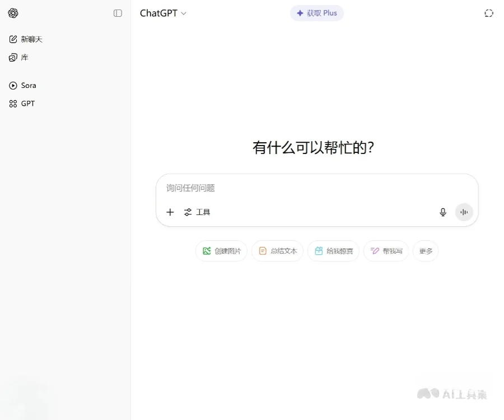This screenshot has width=504, height=420.
Task: Click the refresh icon at top right
Action: tap(488, 13)
